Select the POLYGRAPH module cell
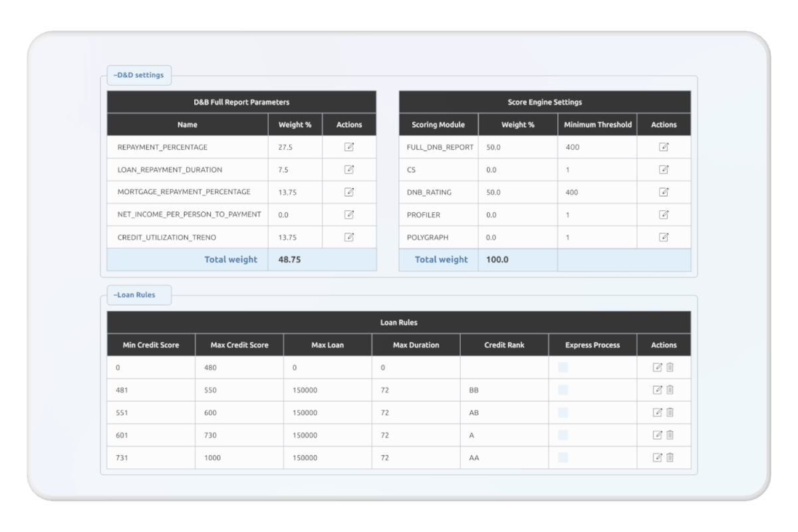Viewport: 798px width, 532px height. click(x=438, y=237)
